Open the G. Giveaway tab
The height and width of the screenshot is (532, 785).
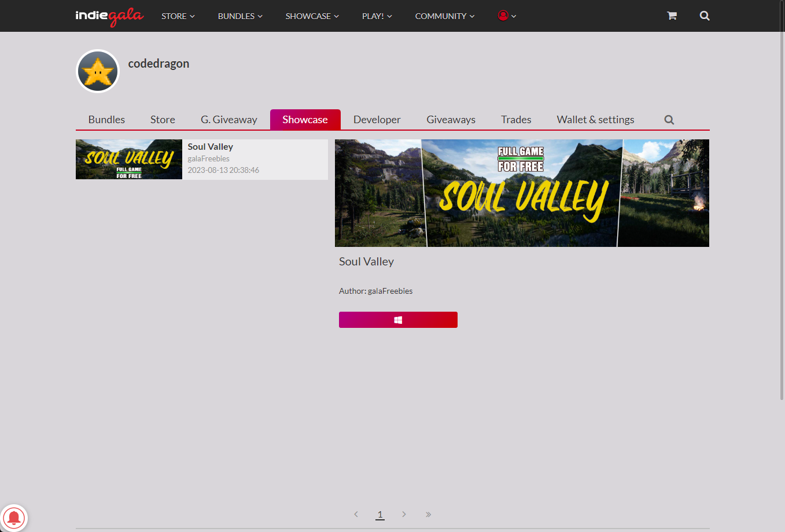(229, 120)
